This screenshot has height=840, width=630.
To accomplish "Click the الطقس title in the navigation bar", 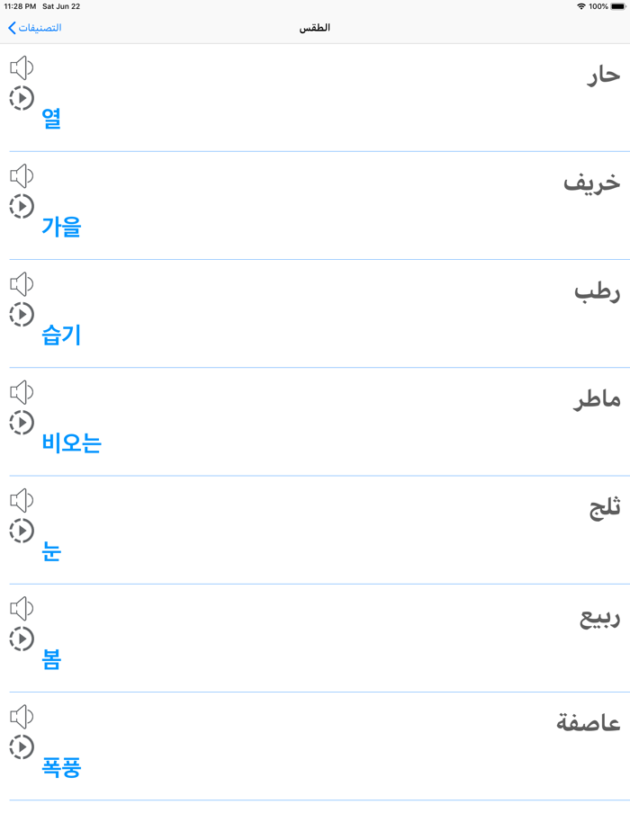I will coord(315,28).
